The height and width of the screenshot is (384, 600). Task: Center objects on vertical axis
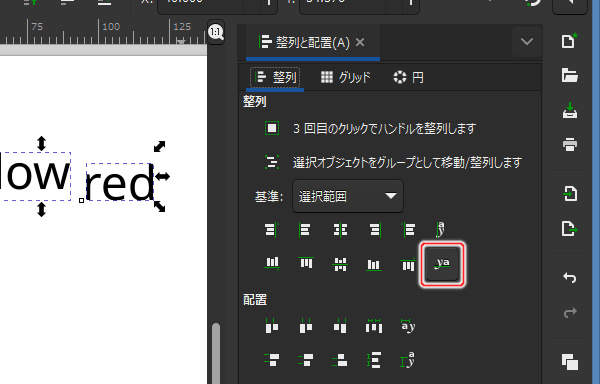tap(340, 229)
